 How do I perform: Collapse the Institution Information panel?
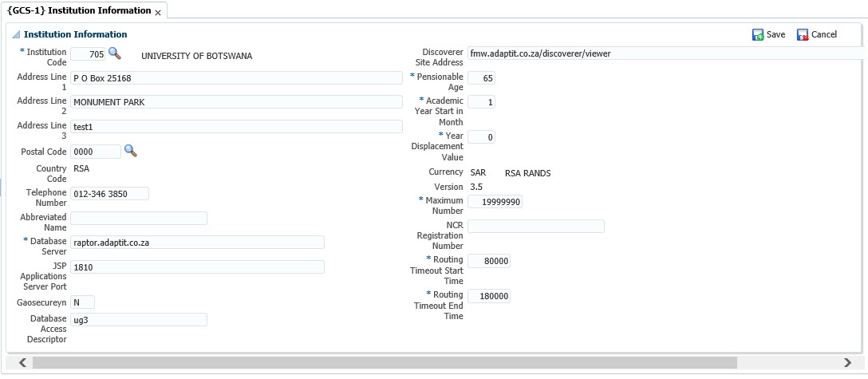(x=15, y=35)
